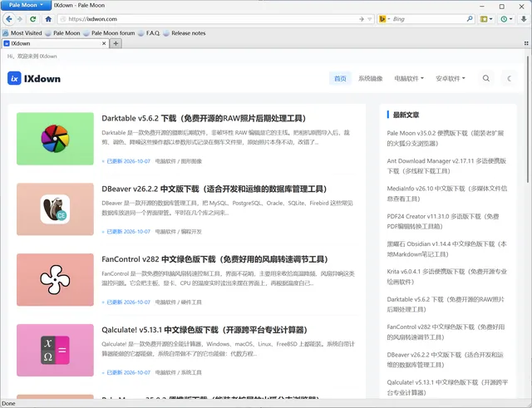
Task: Expand the 安卓软件 navigation dropdown
Action: pyautogui.click(x=451, y=78)
